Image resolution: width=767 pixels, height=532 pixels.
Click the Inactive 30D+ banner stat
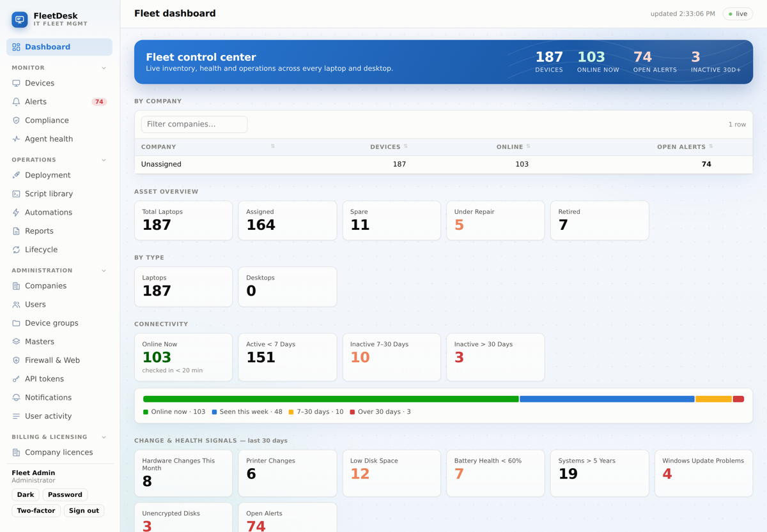715,61
